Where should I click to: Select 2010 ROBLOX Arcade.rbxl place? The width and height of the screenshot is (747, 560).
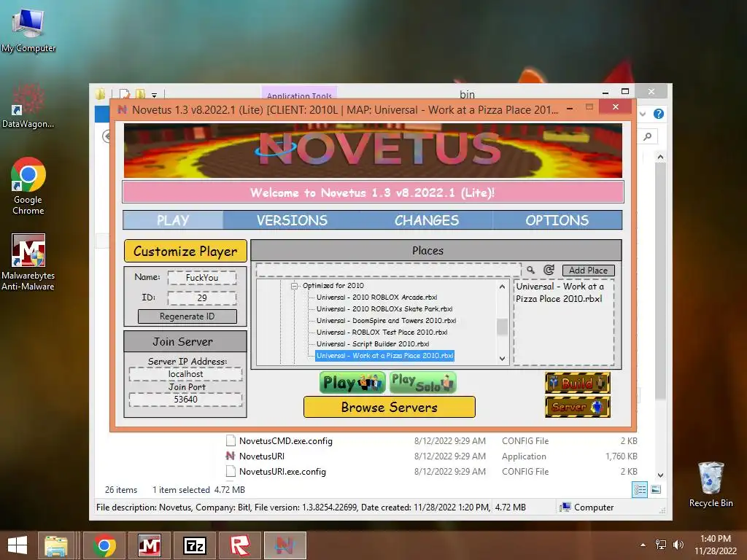[377, 297]
